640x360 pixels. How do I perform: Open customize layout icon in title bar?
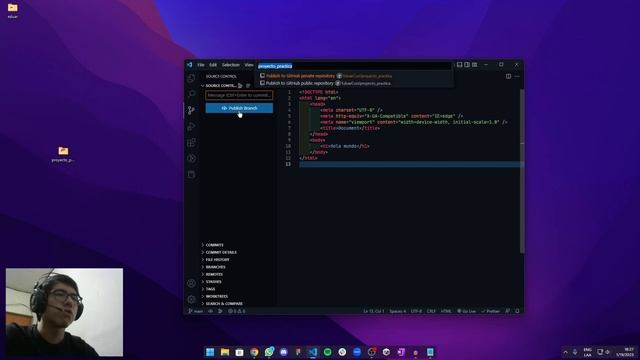click(x=474, y=64)
